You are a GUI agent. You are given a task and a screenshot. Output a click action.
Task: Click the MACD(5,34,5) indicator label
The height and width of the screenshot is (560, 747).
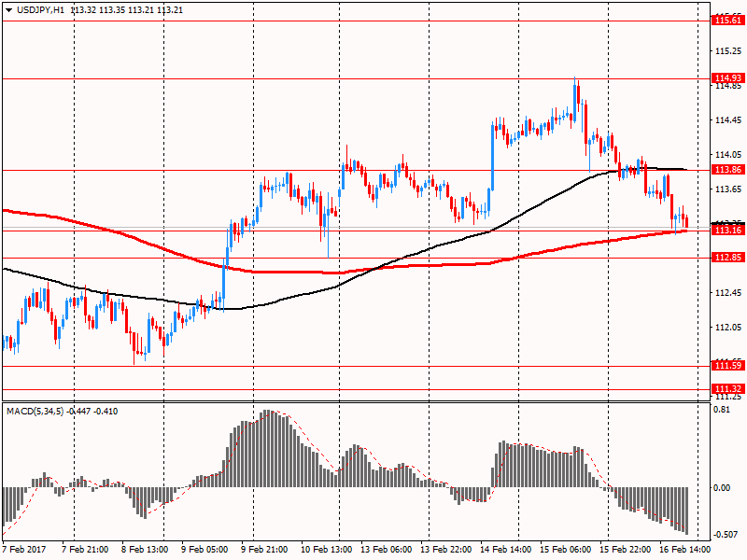tap(35, 412)
